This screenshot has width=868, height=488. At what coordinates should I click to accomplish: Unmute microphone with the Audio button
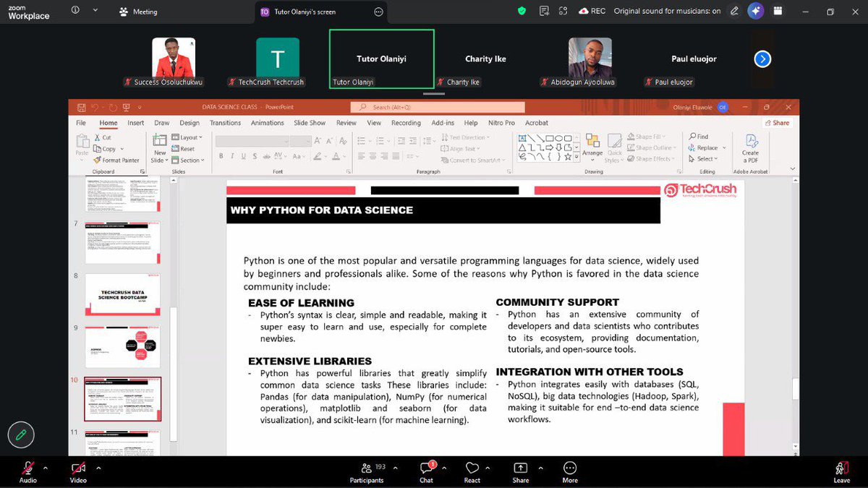[x=27, y=471]
